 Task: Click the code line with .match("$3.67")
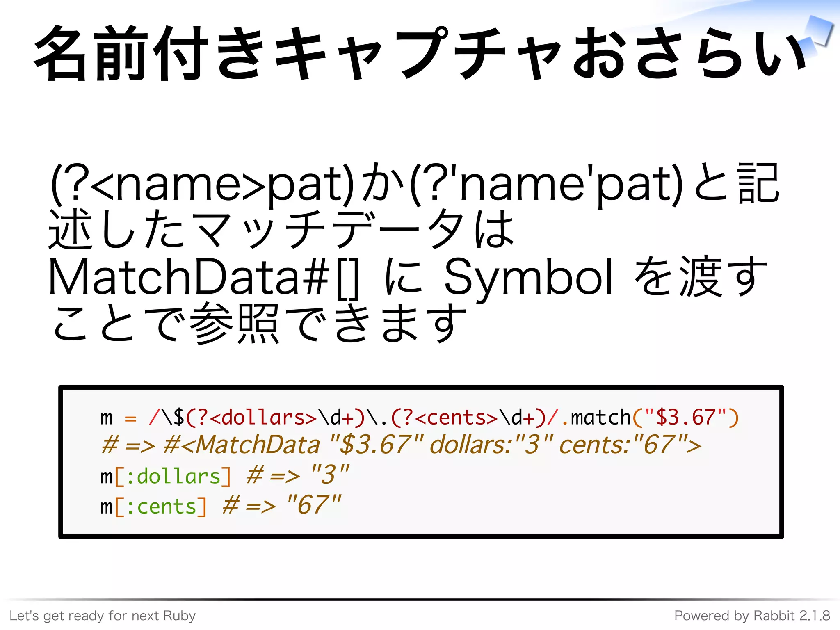pyautogui.click(x=419, y=418)
